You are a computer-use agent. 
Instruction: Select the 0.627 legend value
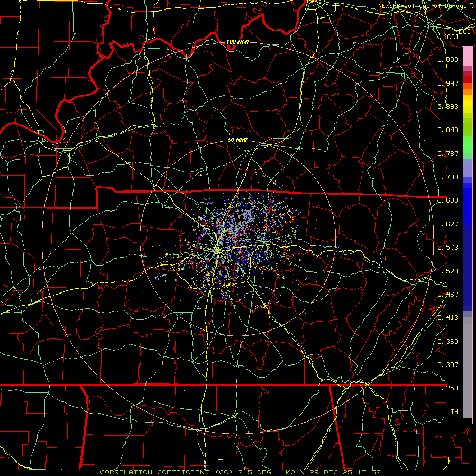click(x=448, y=224)
